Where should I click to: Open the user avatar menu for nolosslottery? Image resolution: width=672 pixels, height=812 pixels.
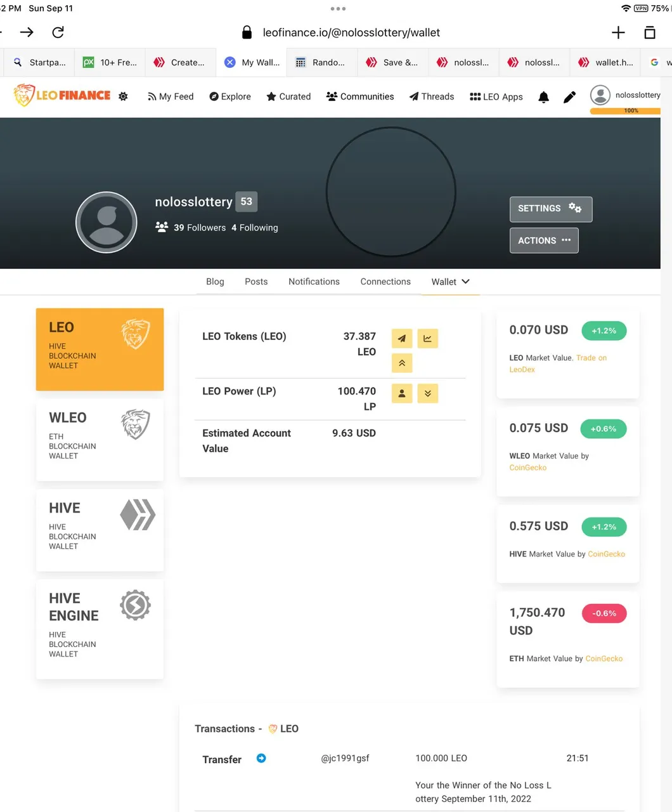[x=600, y=95]
